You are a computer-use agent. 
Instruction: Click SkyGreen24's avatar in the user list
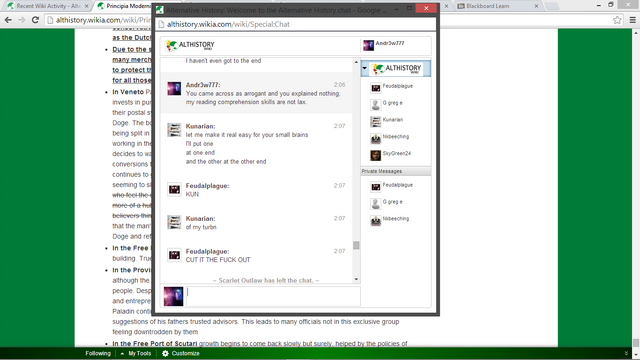(x=376, y=155)
